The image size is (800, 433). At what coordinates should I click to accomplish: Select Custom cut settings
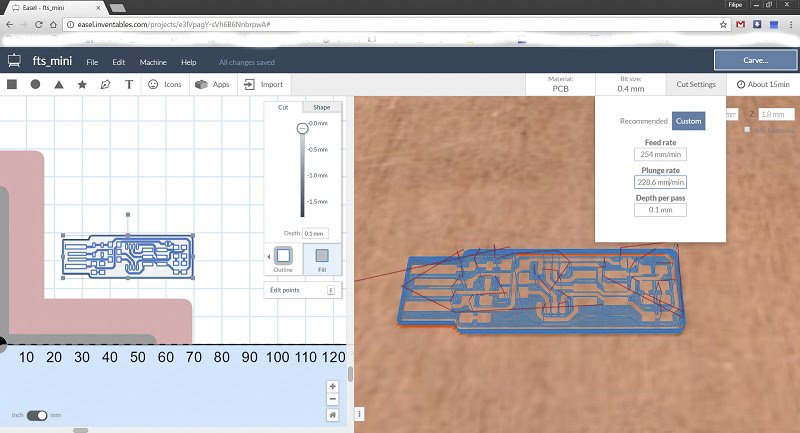(688, 121)
